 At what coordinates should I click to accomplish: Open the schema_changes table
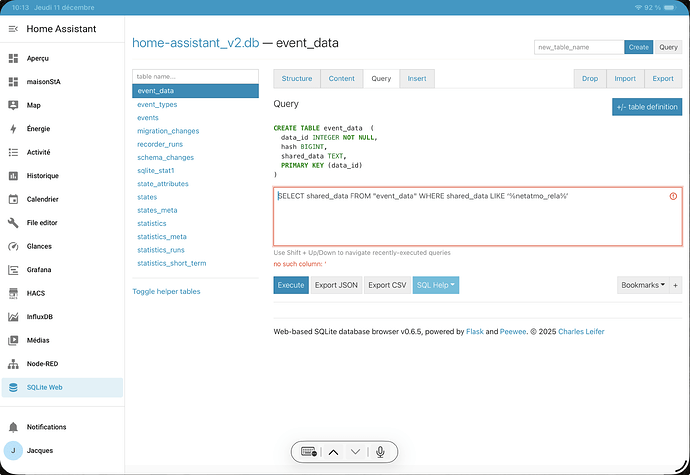point(165,158)
